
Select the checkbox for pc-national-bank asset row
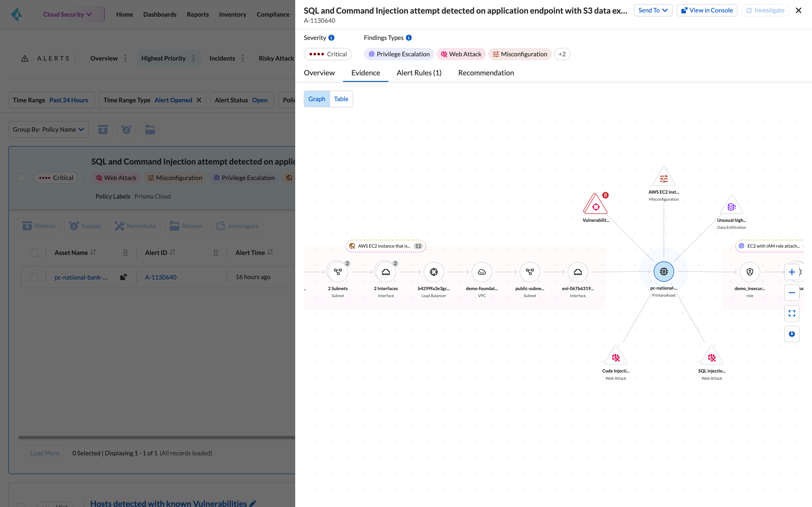point(34,277)
